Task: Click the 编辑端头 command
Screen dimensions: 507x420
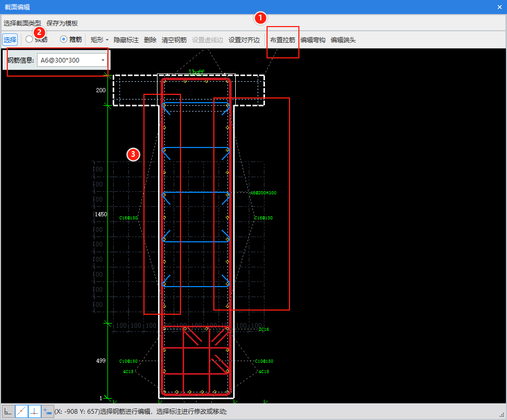Action: click(x=343, y=40)
